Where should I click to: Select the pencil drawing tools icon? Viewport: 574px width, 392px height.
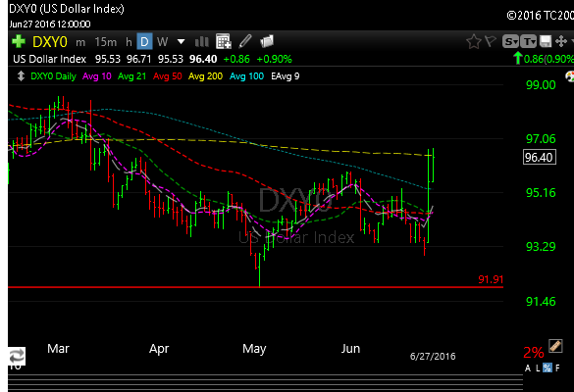click(x=245, y=41)
